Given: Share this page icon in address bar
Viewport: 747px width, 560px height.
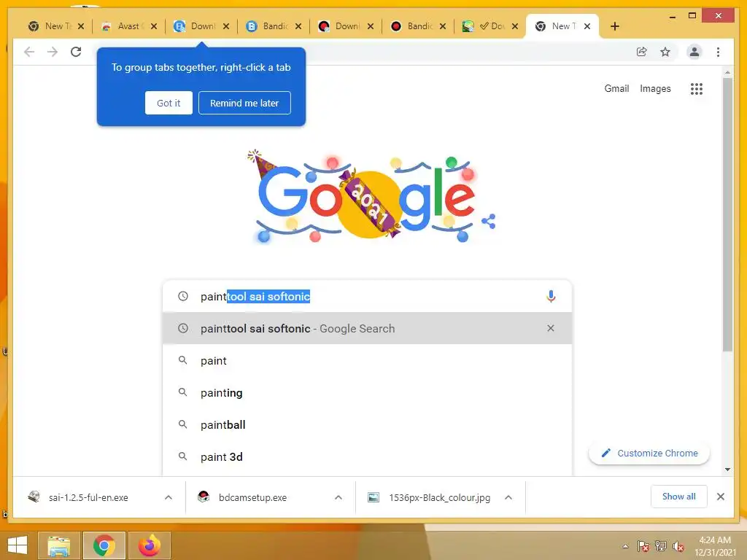Looking at the screenshot, I should (642, 52).
